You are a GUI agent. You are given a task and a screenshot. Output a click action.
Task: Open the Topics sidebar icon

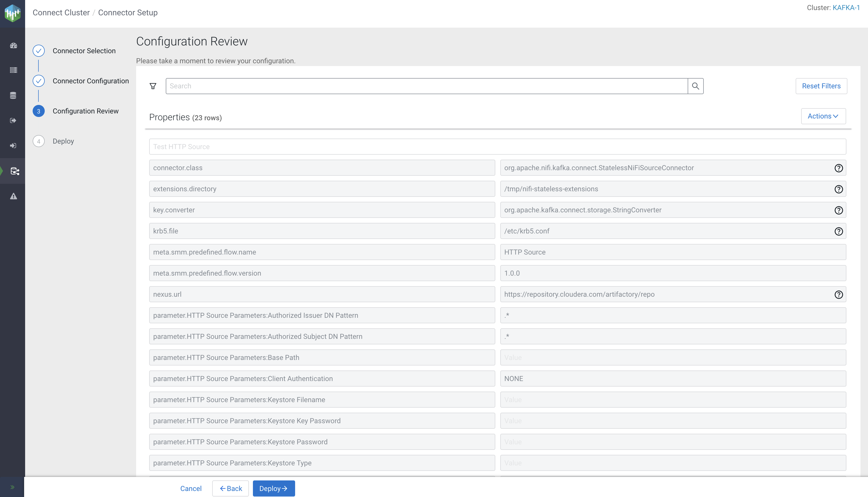tap(13, 95)
